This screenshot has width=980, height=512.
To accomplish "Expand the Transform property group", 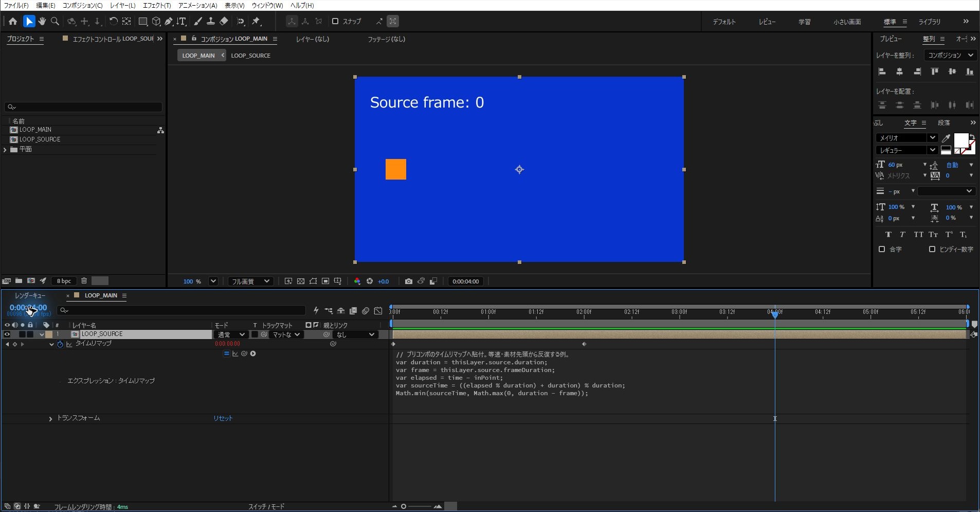I will point(50,419).
